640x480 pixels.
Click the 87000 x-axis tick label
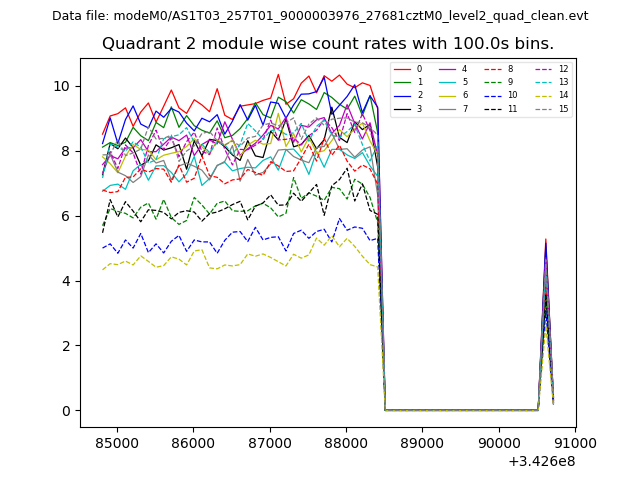269,442
